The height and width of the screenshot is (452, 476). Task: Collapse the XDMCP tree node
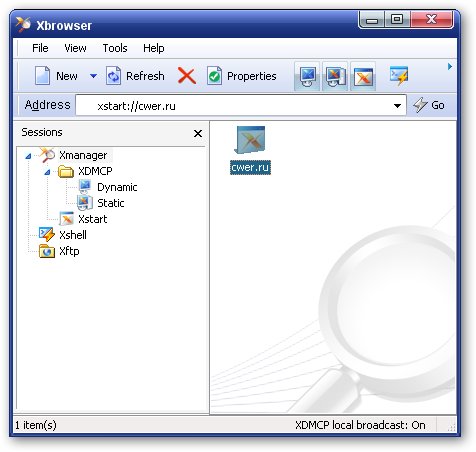point(47,172)
